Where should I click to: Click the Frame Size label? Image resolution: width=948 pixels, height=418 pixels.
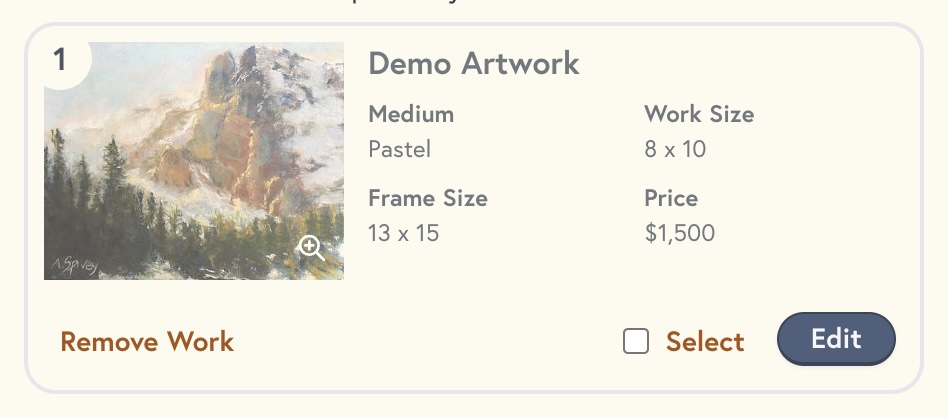point(428,198)
